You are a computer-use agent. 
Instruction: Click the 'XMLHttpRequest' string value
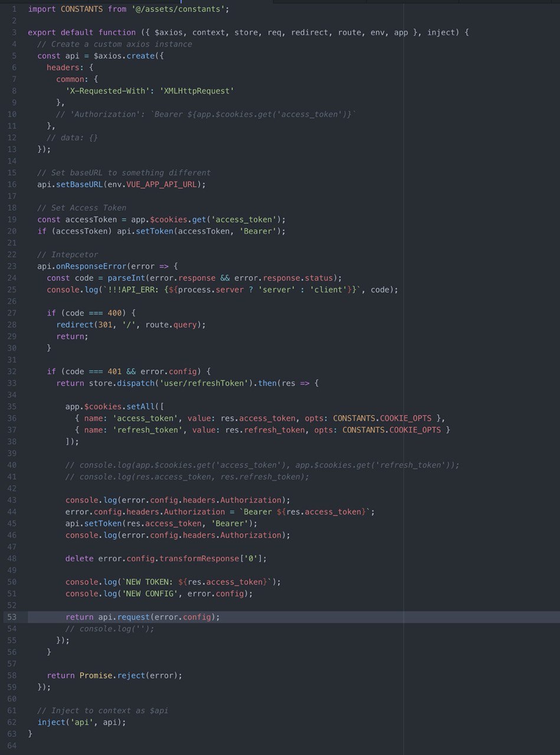(197, 91)
